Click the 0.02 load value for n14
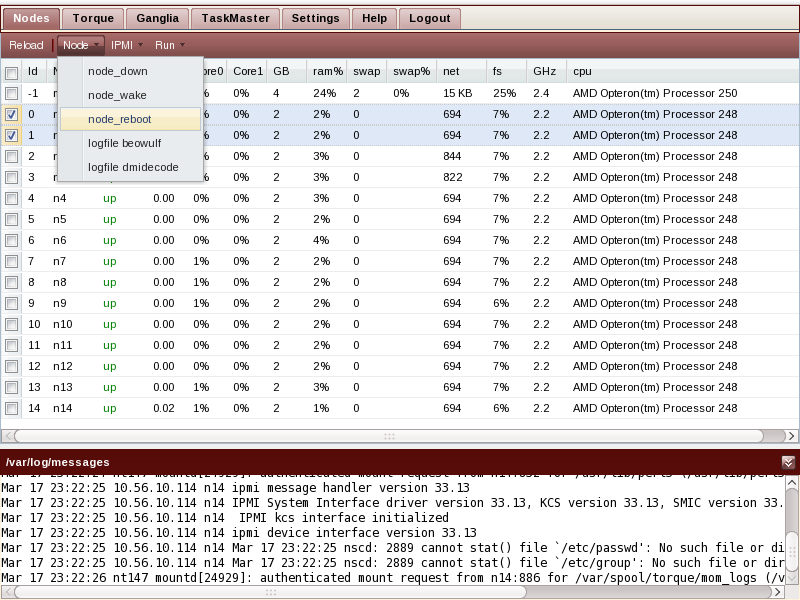800x600 pixels. (164, 409)
